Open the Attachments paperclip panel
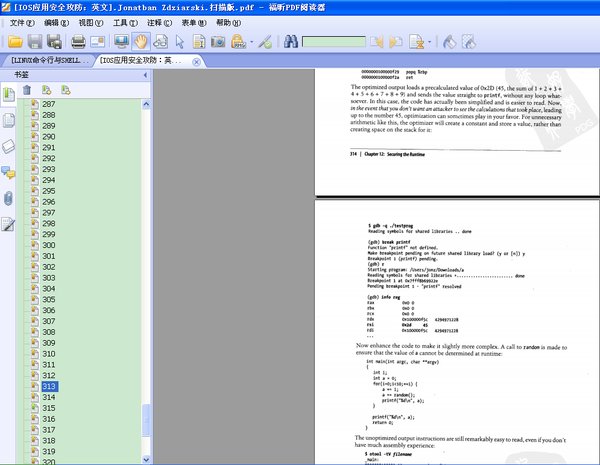The image size is (600, 465). point(9,198)
